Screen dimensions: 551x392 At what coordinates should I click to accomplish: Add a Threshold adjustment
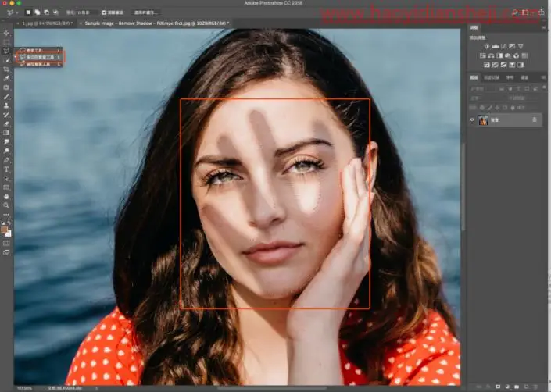(x=503, y=65)
